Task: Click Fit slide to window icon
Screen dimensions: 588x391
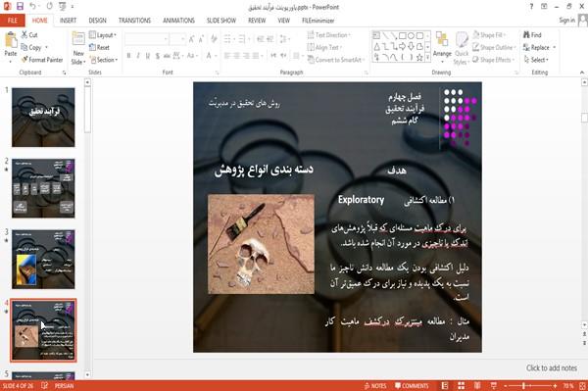Action: tap(582, 386)
